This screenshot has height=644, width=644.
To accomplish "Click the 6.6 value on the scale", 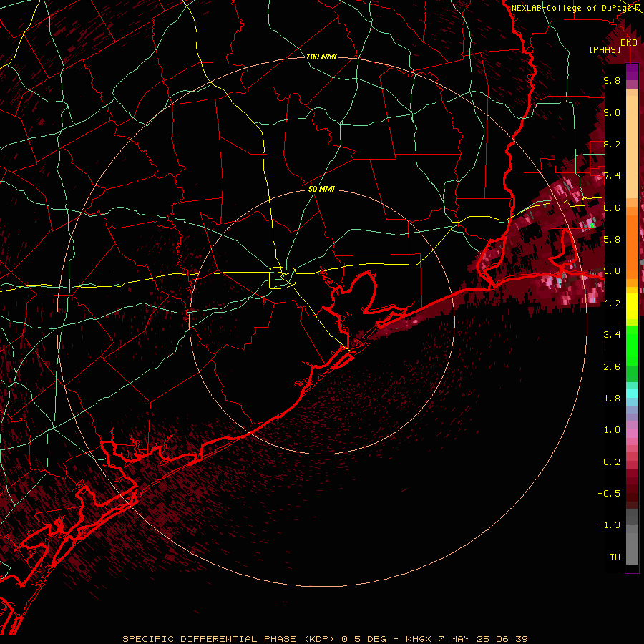I will (612, 208).
